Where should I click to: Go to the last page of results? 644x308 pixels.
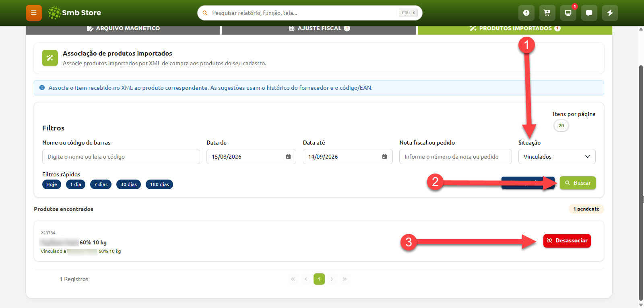tap(345, 279)
